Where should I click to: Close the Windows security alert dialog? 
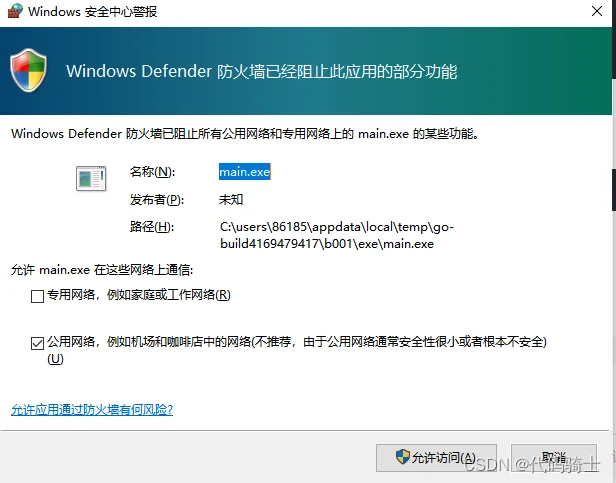pos(597,11)
